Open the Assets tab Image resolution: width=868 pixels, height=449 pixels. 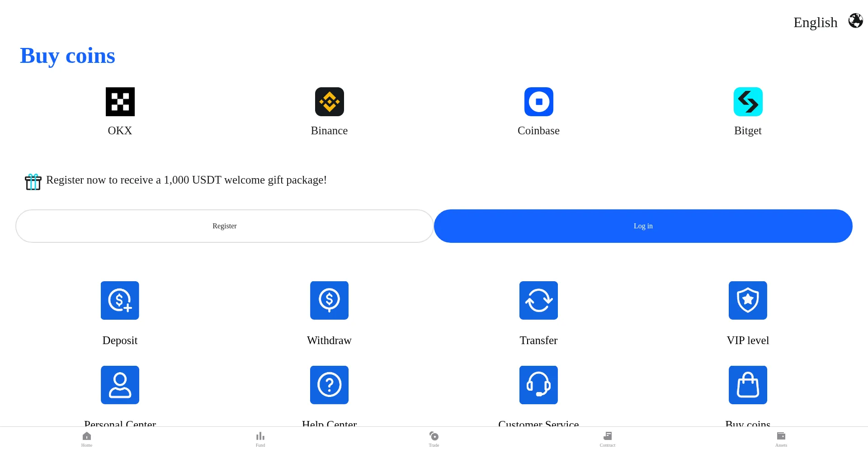pos(781,439)
